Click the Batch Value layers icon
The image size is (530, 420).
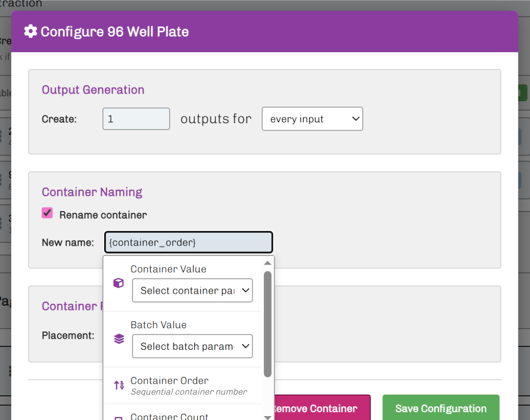(119, 339)
